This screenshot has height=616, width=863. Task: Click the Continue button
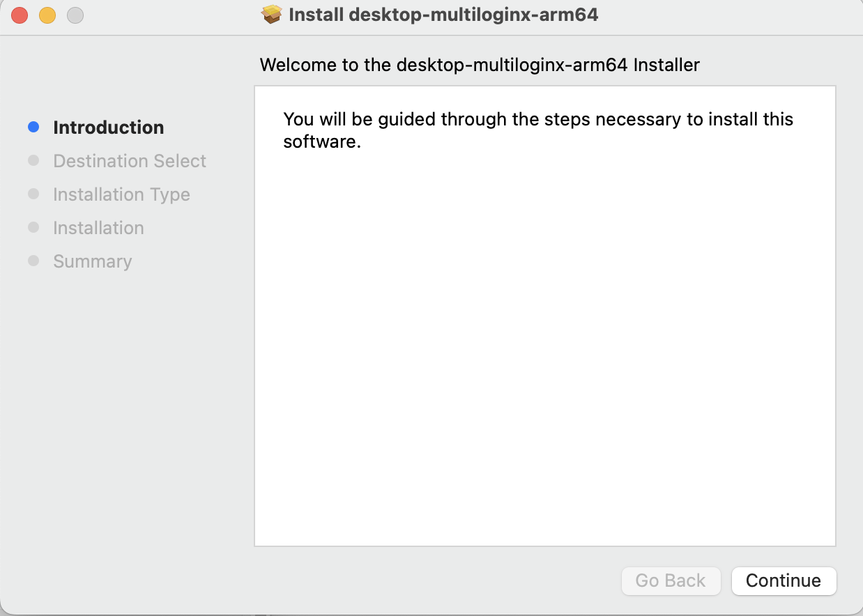coord(784,580)
